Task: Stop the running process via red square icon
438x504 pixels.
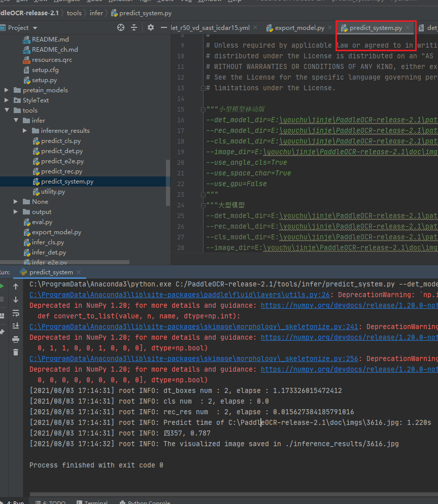Action: click(x=3, y=299)
